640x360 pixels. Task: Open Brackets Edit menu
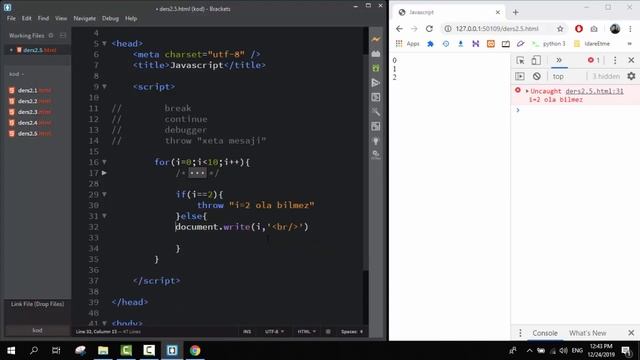pos(27,18)
